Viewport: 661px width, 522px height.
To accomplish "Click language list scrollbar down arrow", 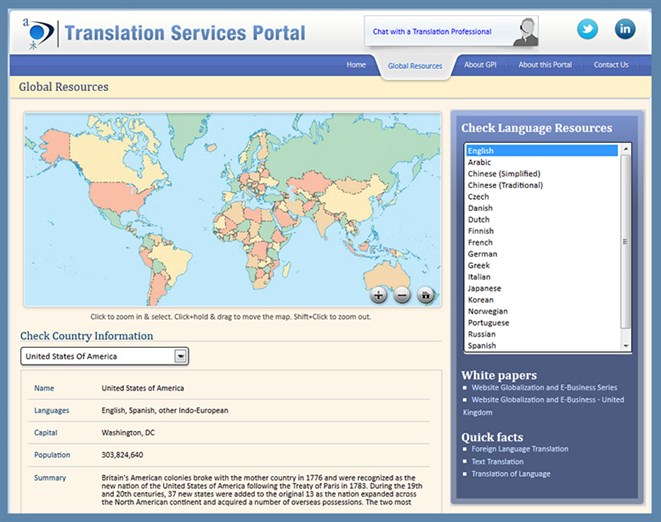I will pyautogui.click(x=626, y=346).
